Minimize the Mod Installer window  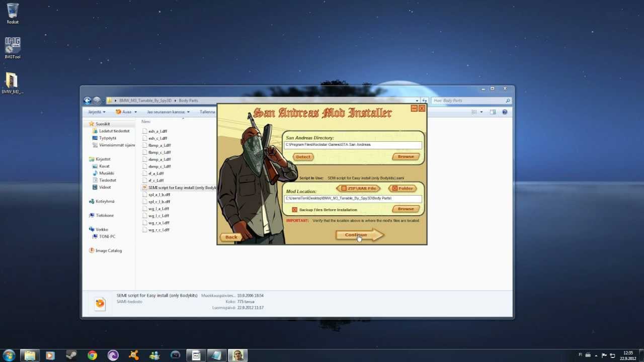coord(414,108)
